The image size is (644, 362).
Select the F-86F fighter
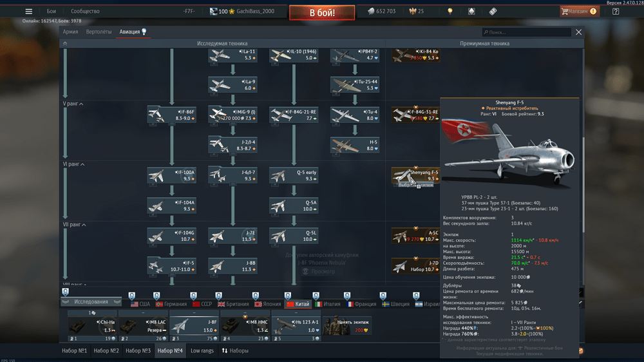click(x=172, y=115)
